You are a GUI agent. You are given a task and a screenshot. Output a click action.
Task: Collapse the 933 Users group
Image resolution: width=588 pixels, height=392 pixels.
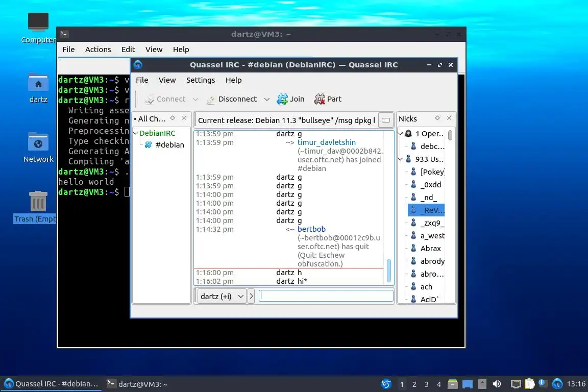[x=401, y=159]
